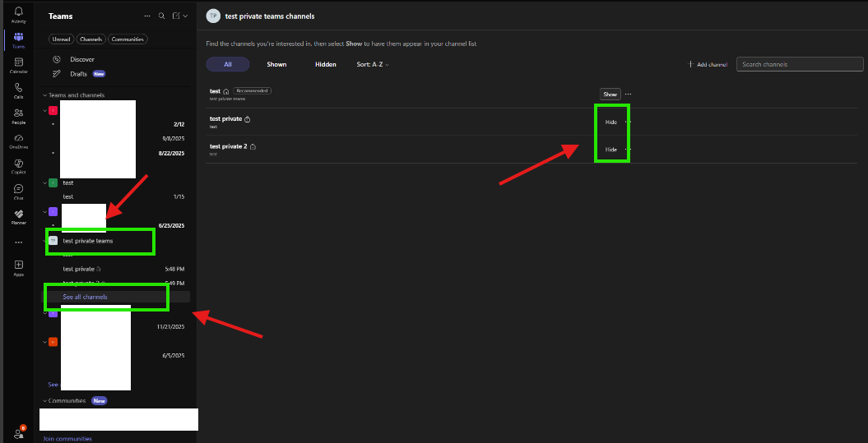Toggle the Channels filter chip
868x443 pixels.
[91, 39]
